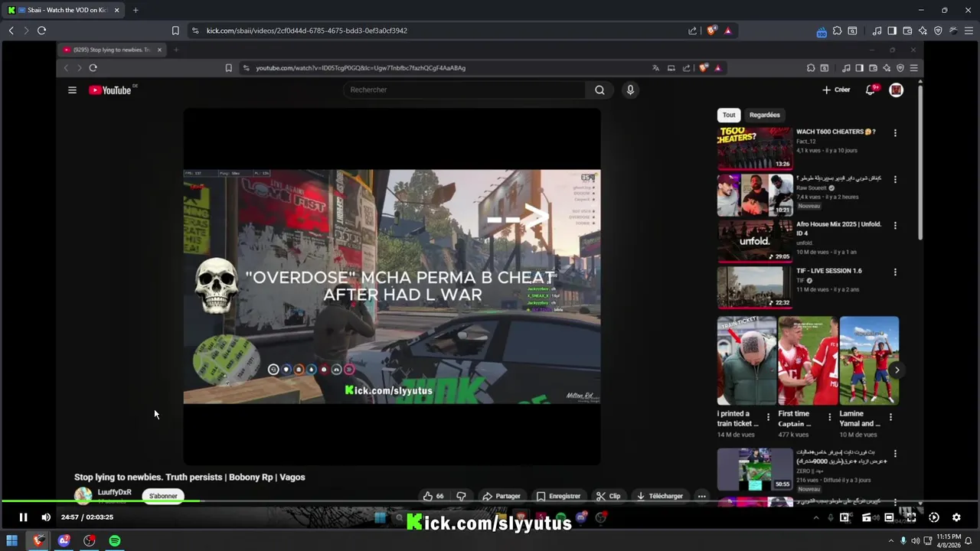View site information for kick.com
Image resolution: width=980 pixels, height=551 pixels.
195,31
